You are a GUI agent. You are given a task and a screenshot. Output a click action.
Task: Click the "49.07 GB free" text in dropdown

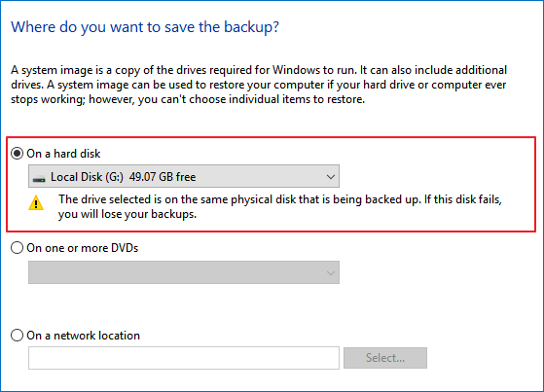[163, 177]
